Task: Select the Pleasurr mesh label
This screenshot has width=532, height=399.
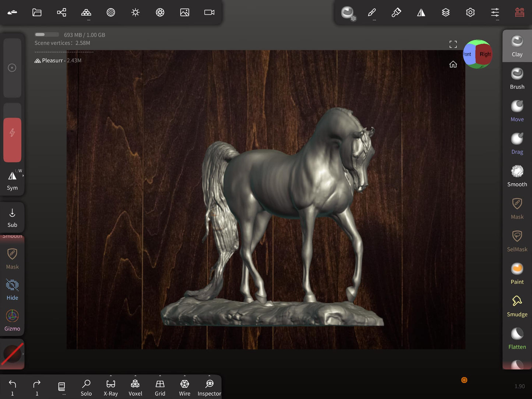Action: (52, 60)
